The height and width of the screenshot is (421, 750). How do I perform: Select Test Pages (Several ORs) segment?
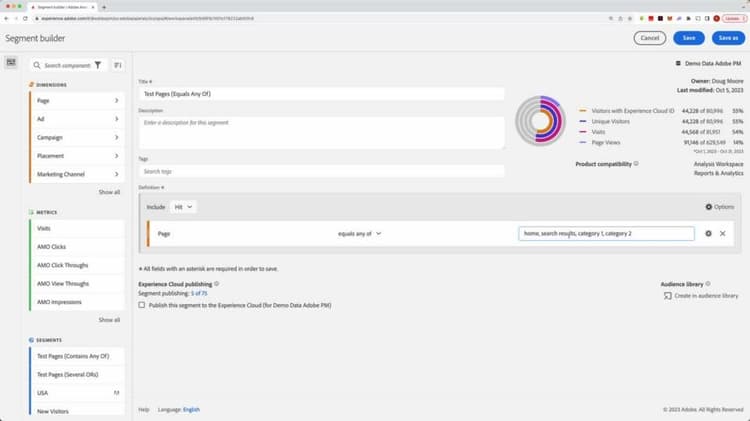pyautogui.click(x=77, y=375)
